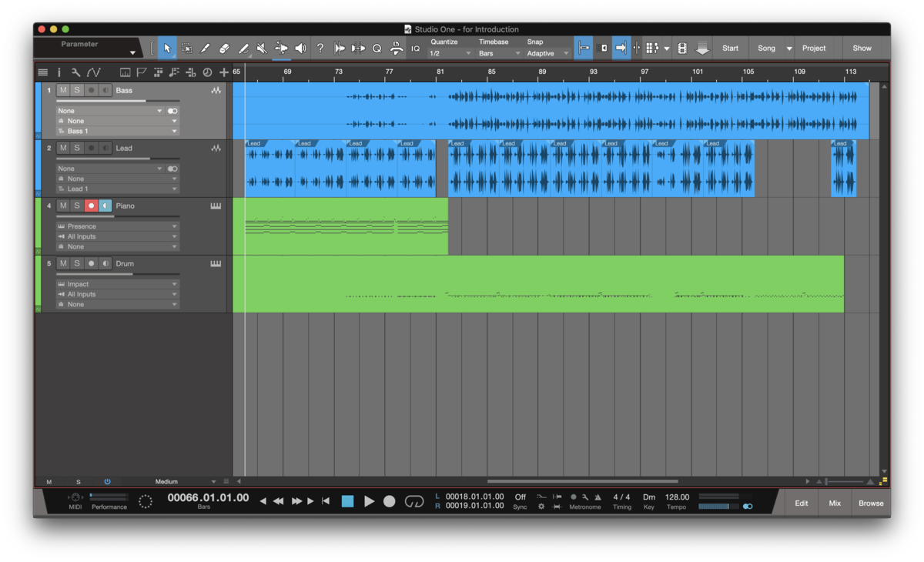Viewport: 924px width, 562px height.
Task: Mute the Bass track
Action: (x=63, y=91)
